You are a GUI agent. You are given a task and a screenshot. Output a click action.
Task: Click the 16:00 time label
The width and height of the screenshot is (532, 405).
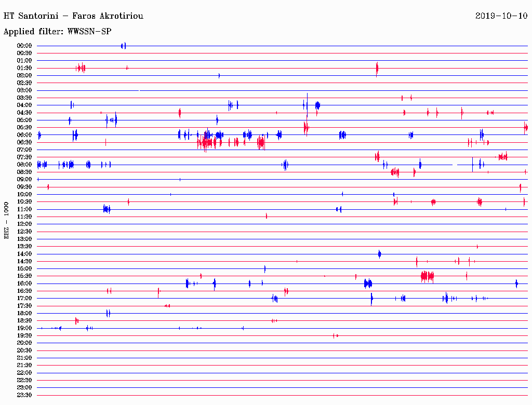24,283
